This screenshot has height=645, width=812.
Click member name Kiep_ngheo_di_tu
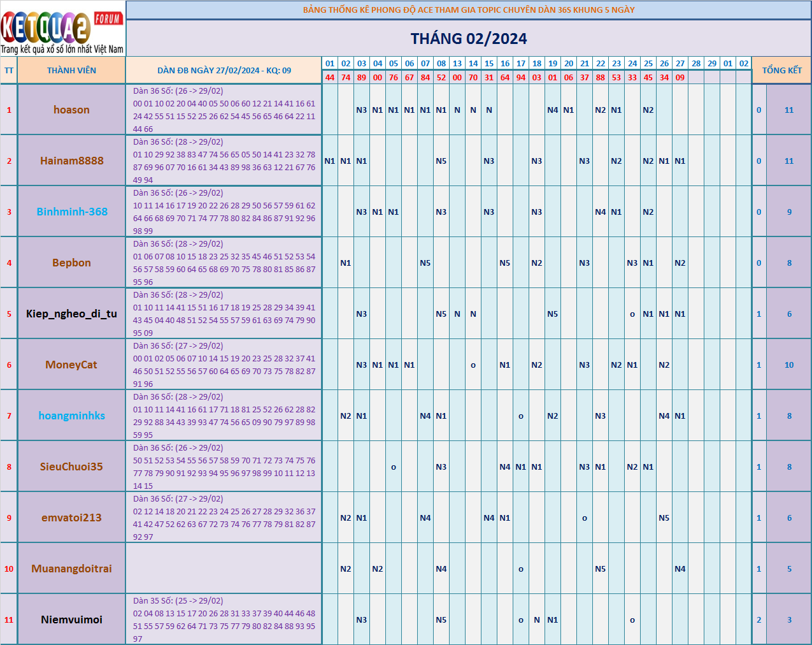[x=71, y=314]
